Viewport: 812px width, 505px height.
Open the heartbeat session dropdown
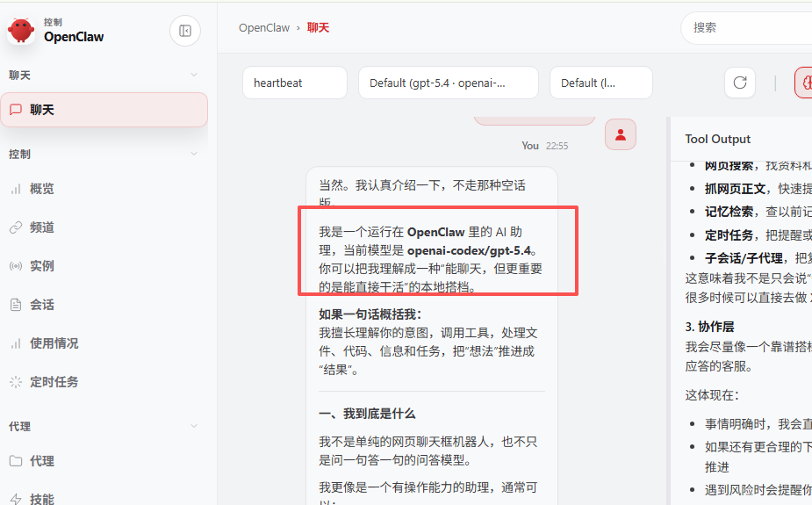point(295,83)
